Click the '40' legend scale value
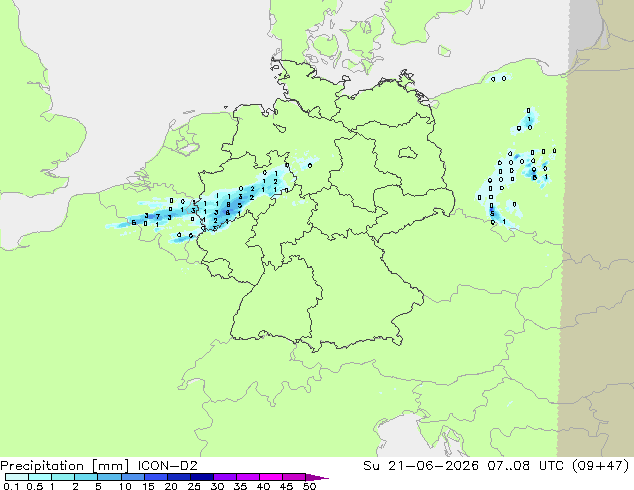634x490 pixels. [x=263, y=486]
